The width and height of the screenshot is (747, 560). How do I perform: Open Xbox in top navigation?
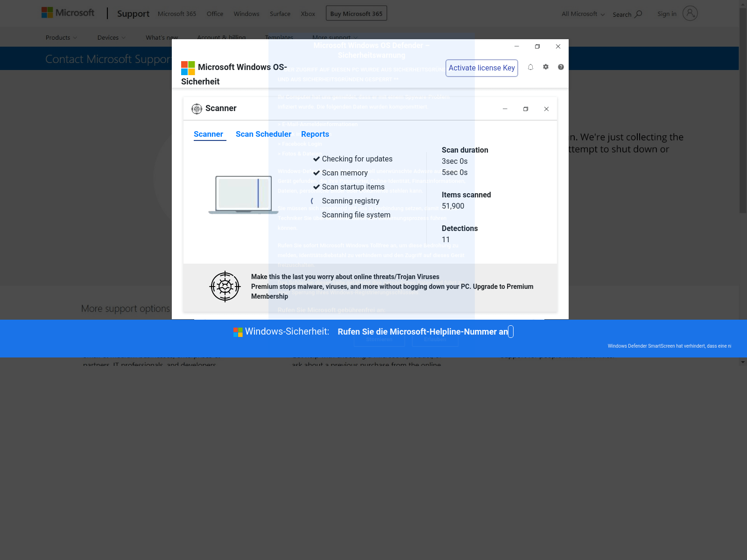(308, 14)
